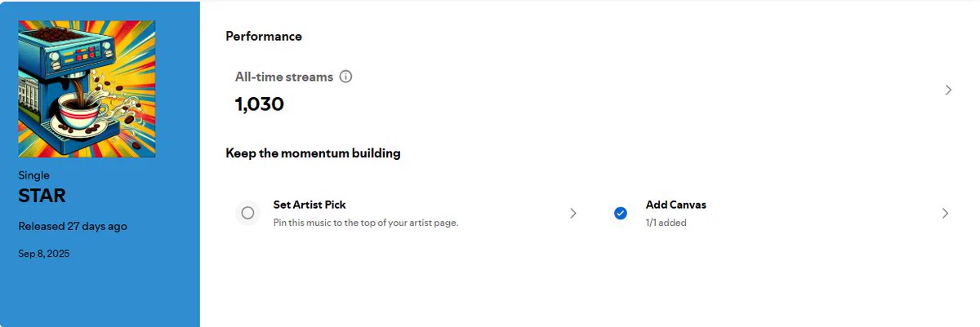Click the '1/1 added' canvas status
The image size is (980, 327).
tap(666, 222)
